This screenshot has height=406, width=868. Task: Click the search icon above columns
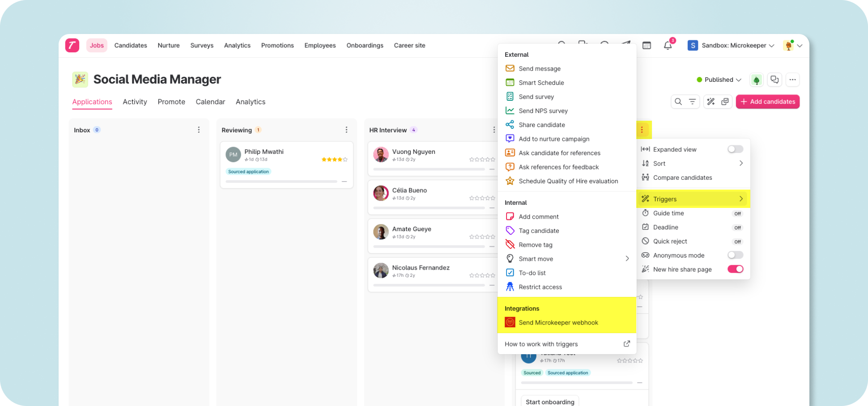point(678,101)
